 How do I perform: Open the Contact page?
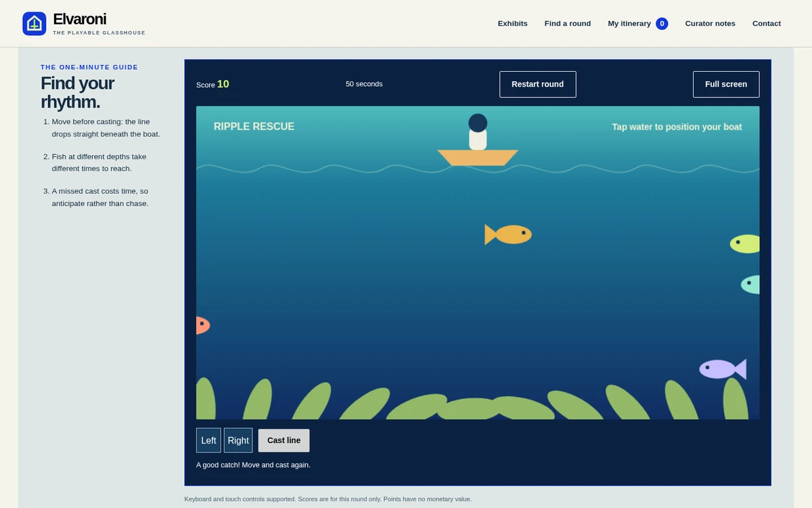pyautogui.click(x=767, y=24)
